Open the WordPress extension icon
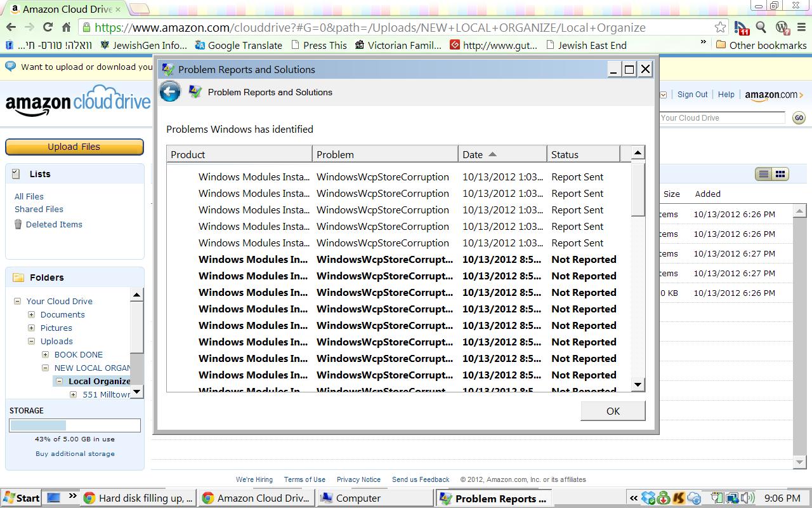The width and height of the screenshot is (812, 508). click(782, 27)
